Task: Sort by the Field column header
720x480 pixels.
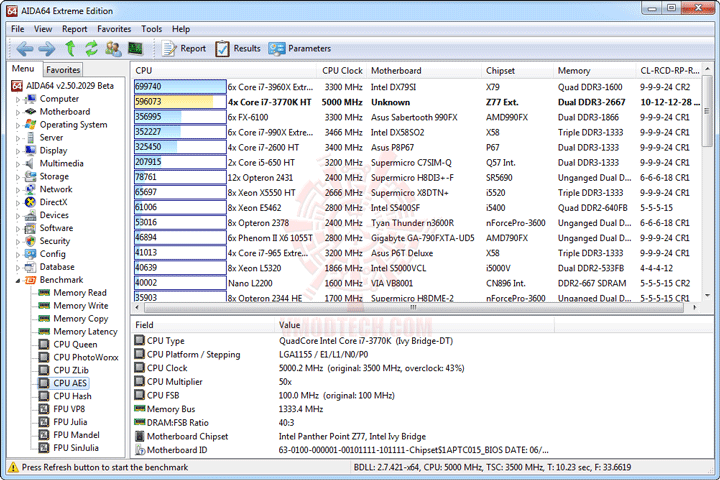Action: [202, 325]
